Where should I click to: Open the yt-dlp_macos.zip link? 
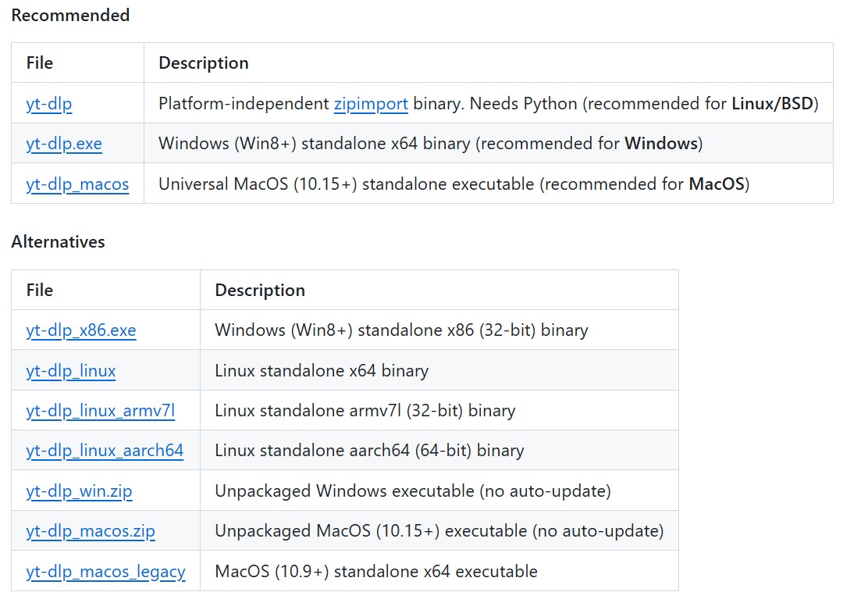pyautogui.click(x=91, y=531)
